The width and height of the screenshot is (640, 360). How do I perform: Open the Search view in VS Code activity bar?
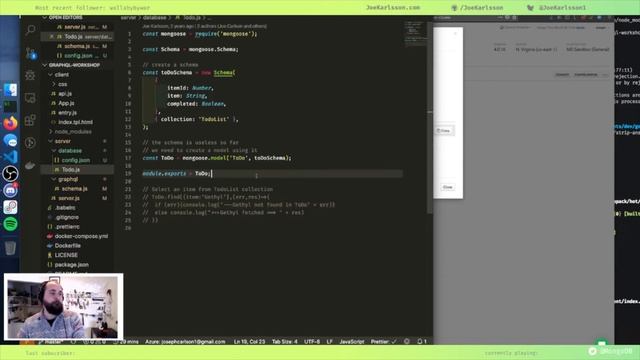click(x=30, y=30)
